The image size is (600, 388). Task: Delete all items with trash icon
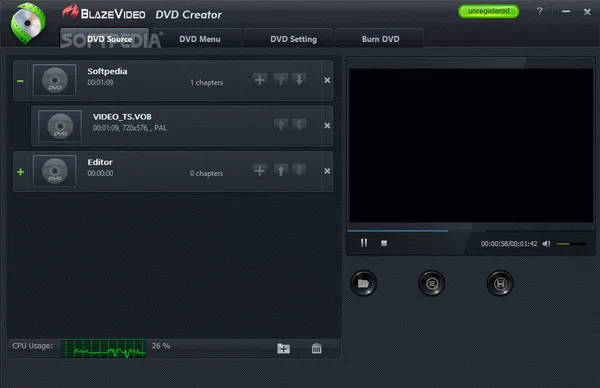point(316,348)
